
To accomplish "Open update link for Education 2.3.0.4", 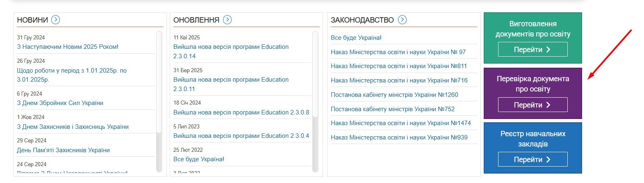I will click(241, 136).
